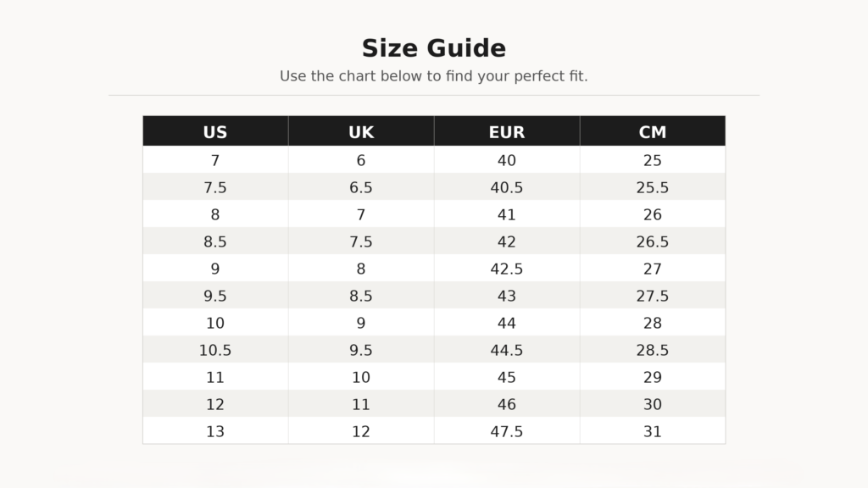Click EUR size 42.5 cell
The width and height of the screenshot is (868, 488).
pos(507,269)
